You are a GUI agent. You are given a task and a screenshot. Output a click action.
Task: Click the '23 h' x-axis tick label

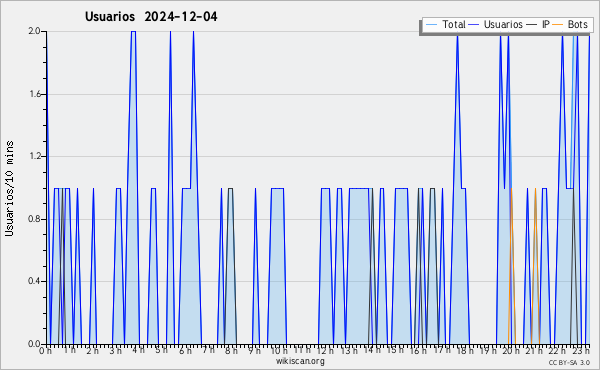point(581,350)
